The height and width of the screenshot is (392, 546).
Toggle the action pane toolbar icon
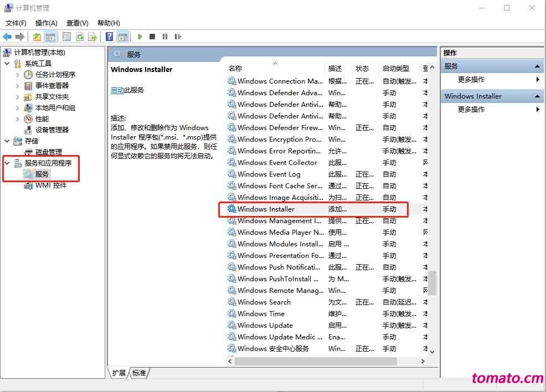pyautogui.click(x=123, y=37)
